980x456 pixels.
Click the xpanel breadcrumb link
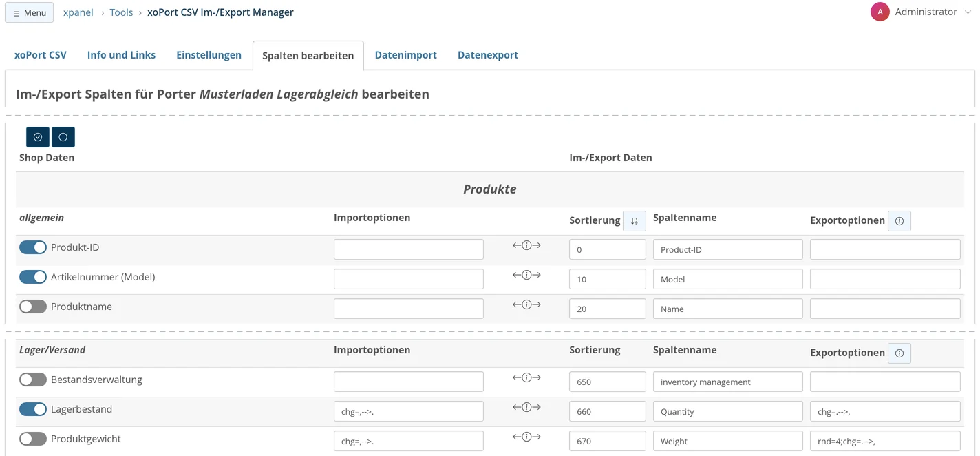(x=78, y=12)
